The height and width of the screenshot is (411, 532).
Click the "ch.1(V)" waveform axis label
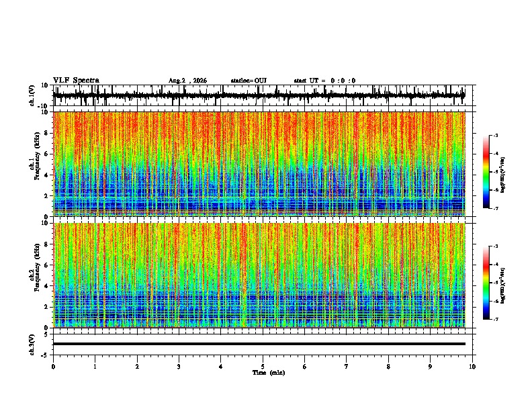pyautogui.click(x=32, y=95)
